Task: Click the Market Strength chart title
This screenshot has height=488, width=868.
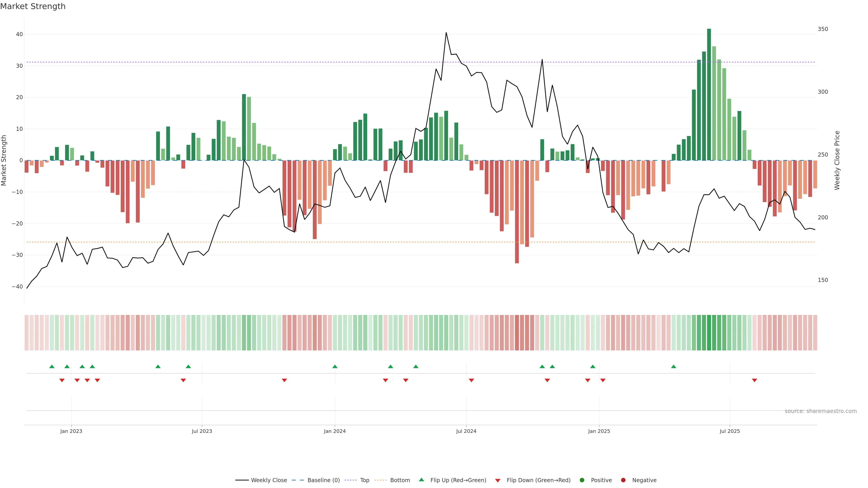Action: point(33,6)
